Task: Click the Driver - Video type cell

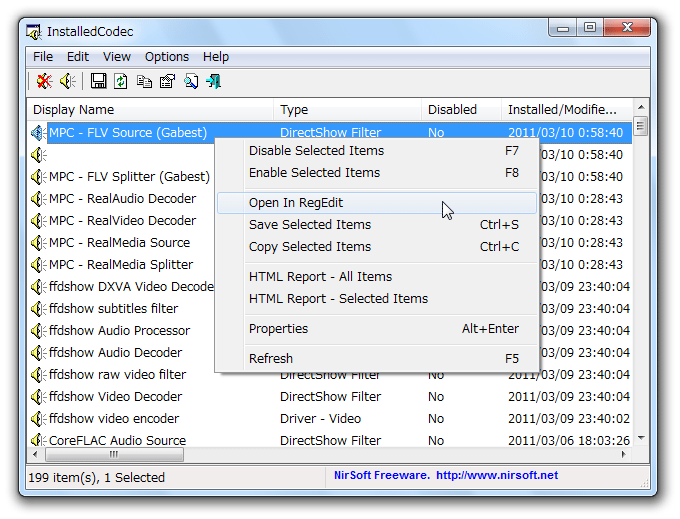Action: tap(320, 419)
